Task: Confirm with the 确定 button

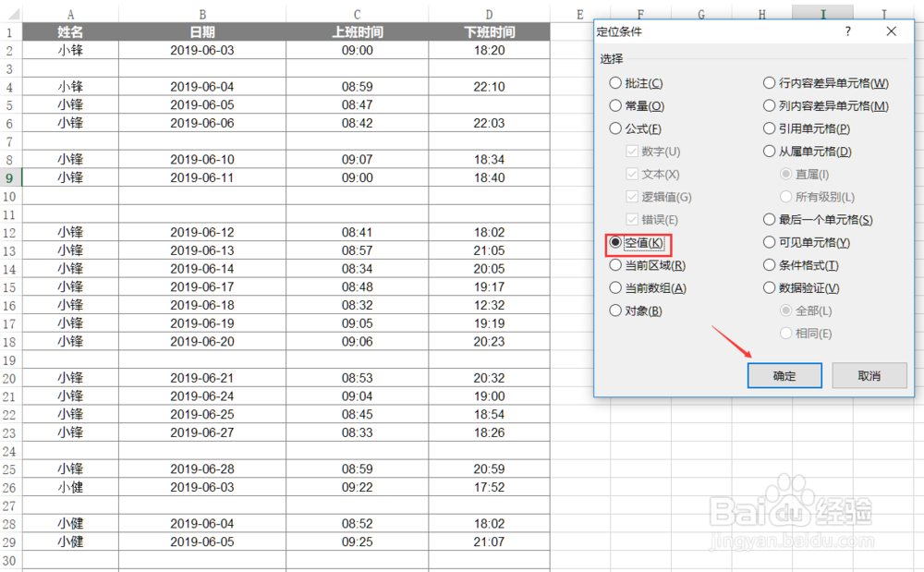Action: [784, 376]
